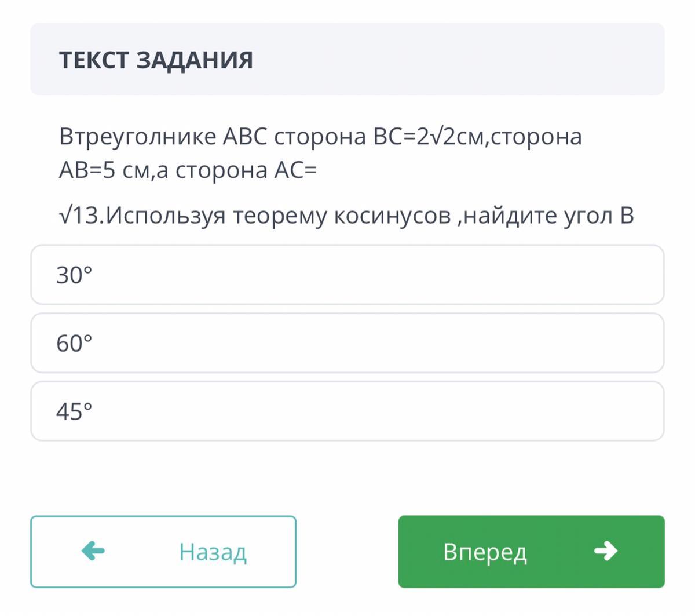Screen dimensions: 695x616
Task: Click the Вперед text label
Action: (x=485, y=552)
